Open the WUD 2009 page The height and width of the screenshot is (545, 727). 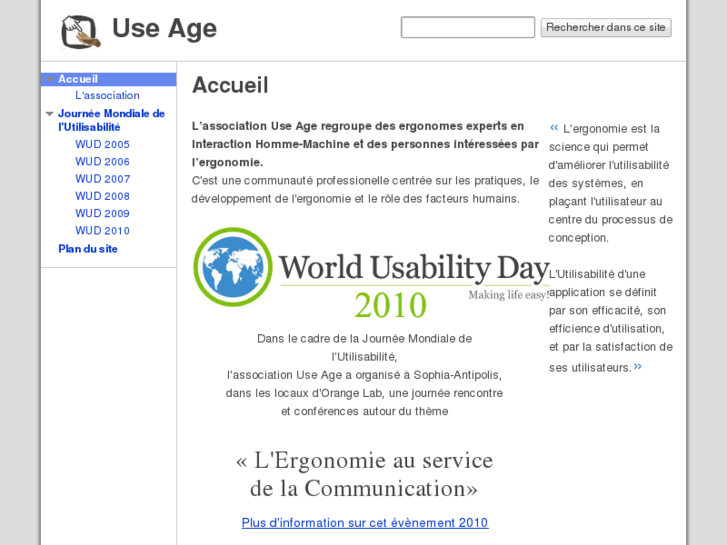tap(102, 213)
